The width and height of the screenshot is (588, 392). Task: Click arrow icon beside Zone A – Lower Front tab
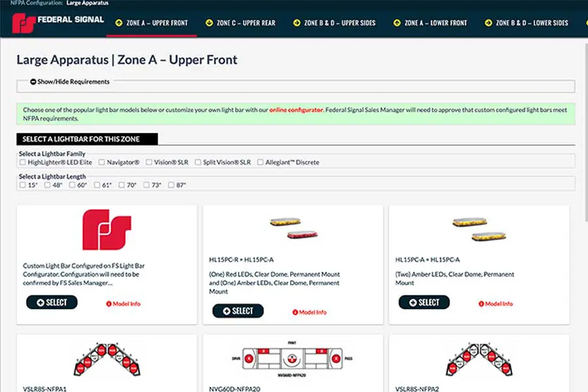coord(397,23)
